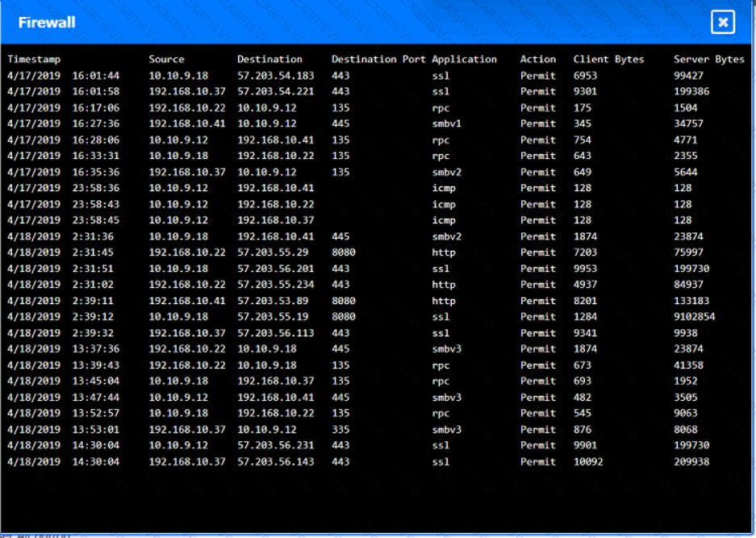Viewport: 756px width, 538px height.
Task: Select timestamp 4/17/2019 16:28:06
Action: pos(63,140)
